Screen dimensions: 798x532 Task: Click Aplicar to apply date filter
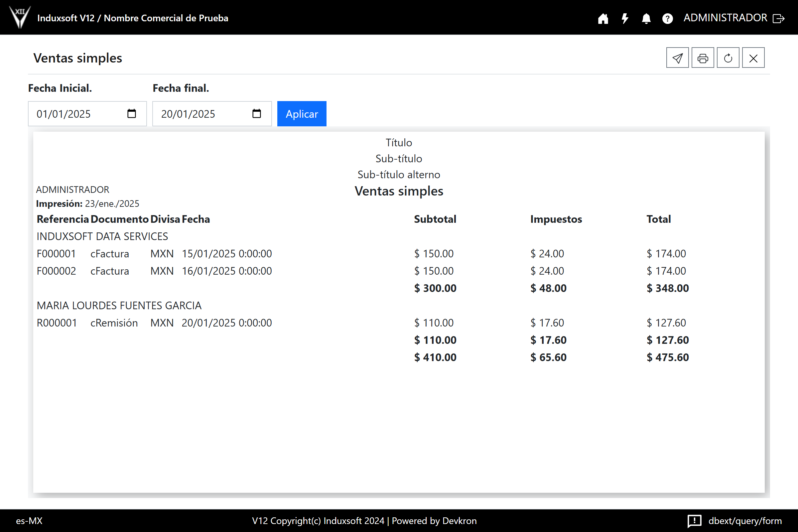tap(302, 114)
